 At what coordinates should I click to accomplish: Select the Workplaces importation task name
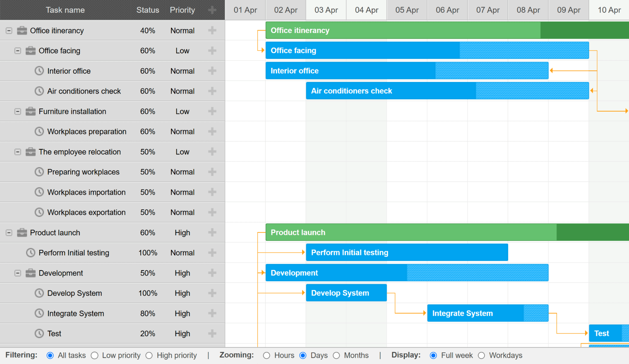pos(86,192)
